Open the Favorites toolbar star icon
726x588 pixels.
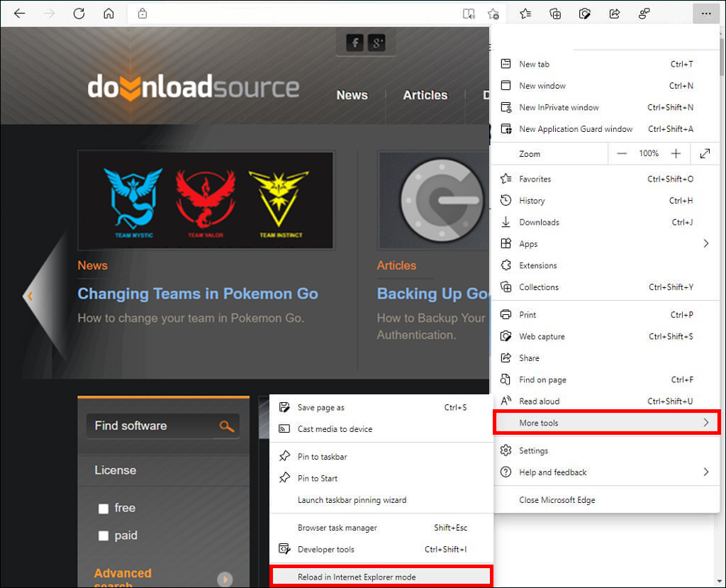[x=525, y=14]
